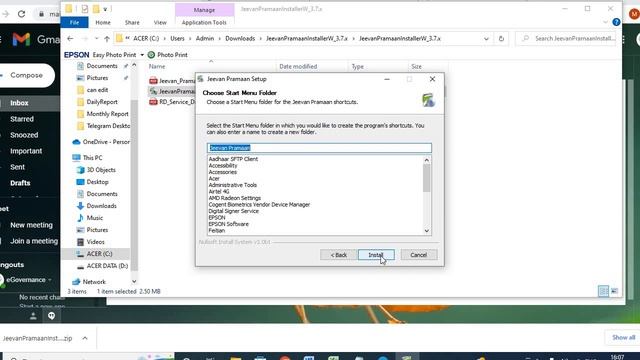Image resolution: width=640 pixels, height=360 pixels.
Task: Click the Install button in setup dialog
Action: pos(376,255)
